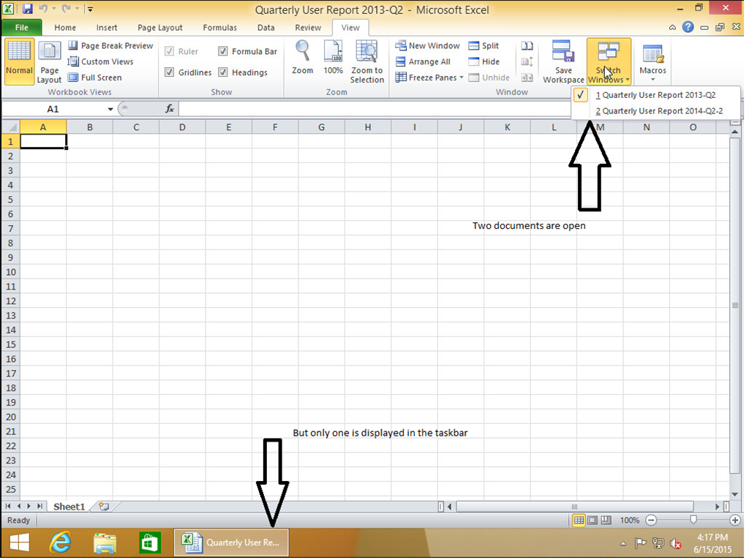The width and height of the screenshot is (749, 560).
Task: Open the Data tab
Action: point(266,28)
